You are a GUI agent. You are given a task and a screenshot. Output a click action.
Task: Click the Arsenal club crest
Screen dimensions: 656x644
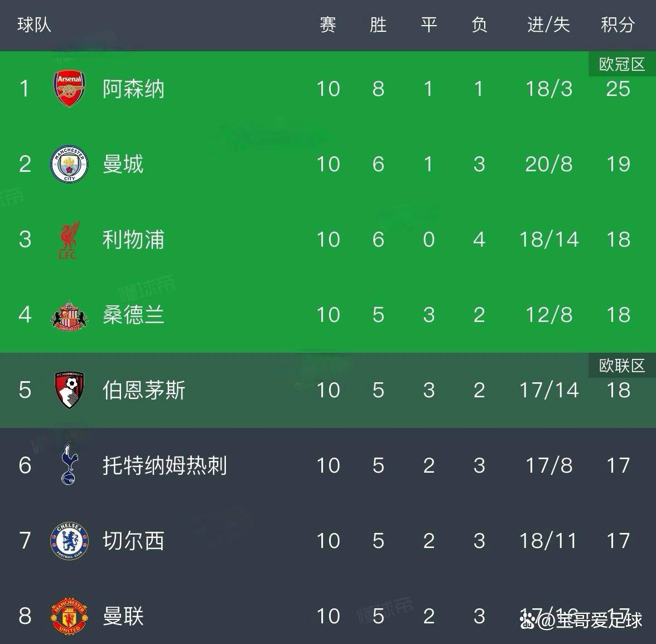click(x=69, y=89)
